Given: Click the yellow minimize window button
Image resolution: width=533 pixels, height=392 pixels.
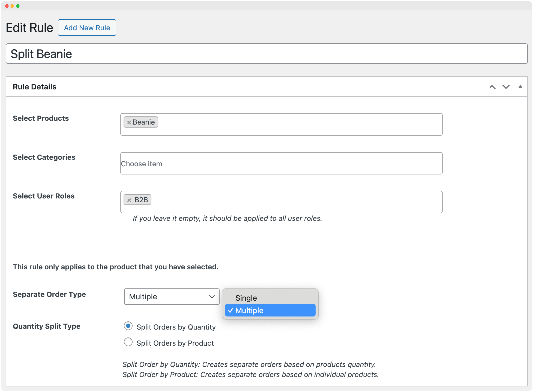Looking at the screenshot, I should (x=12, y=6).
